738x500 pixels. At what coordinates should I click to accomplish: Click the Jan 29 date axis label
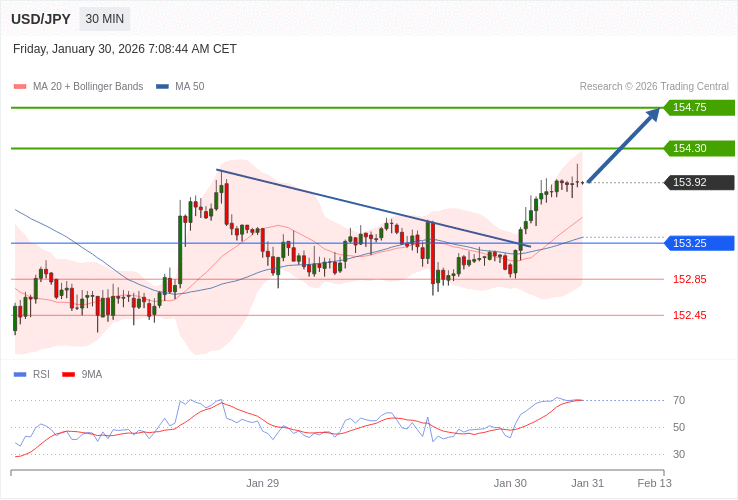[263, 484]
